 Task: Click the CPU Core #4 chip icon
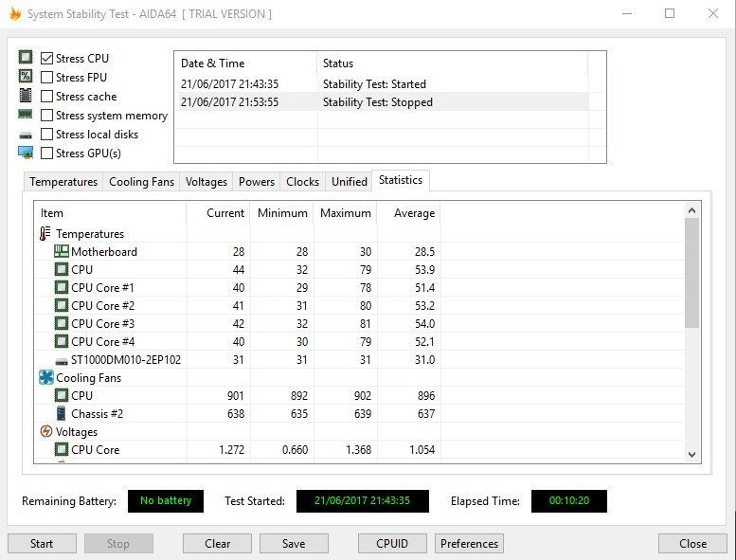(x=61, y=341)
